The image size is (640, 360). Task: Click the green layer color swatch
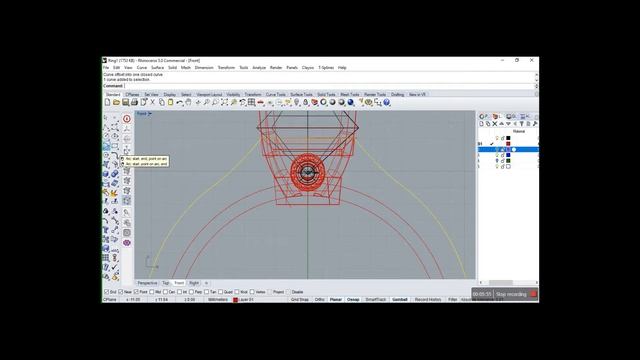click(508, 161)
